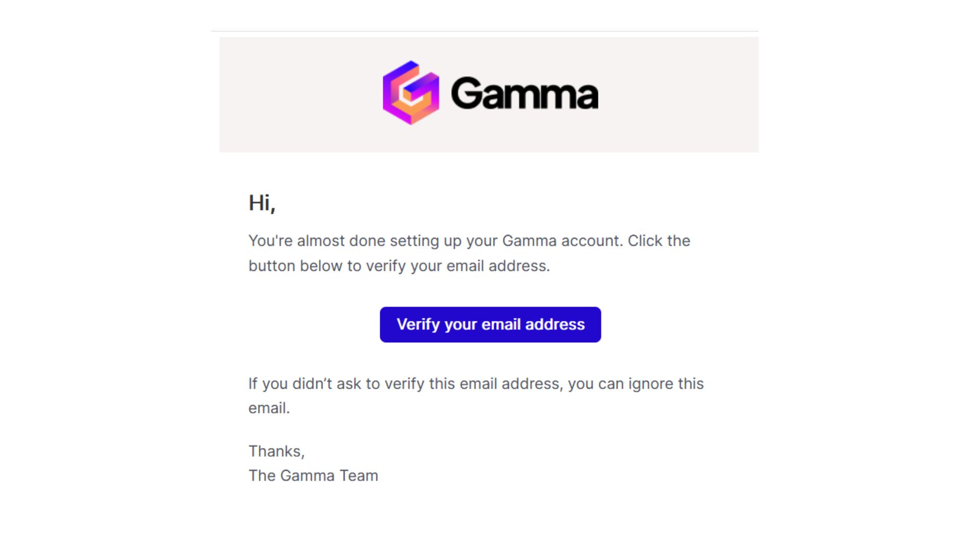
Task: Click the Gamma cube logo icon
Action: (x=411, y=93)
